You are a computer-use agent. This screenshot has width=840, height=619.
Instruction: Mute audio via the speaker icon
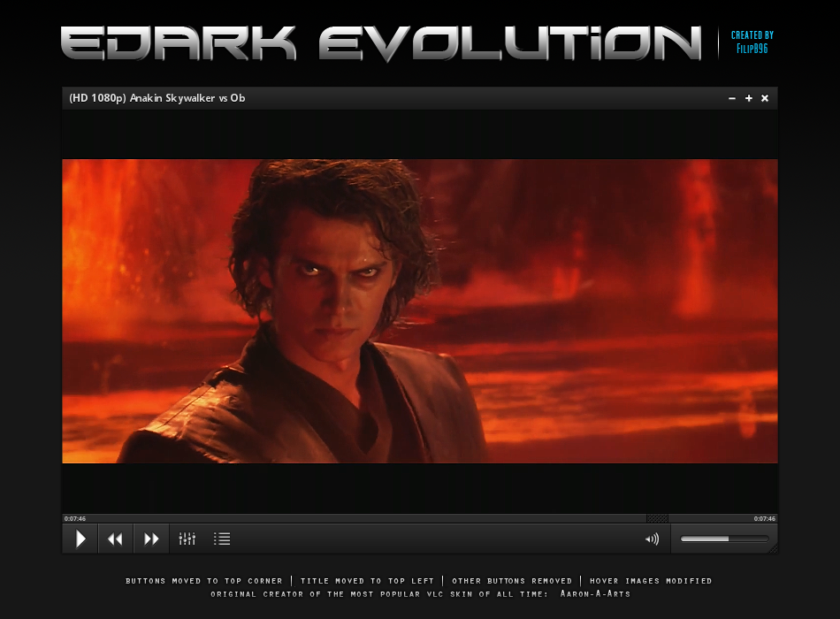tap(652, 539)
